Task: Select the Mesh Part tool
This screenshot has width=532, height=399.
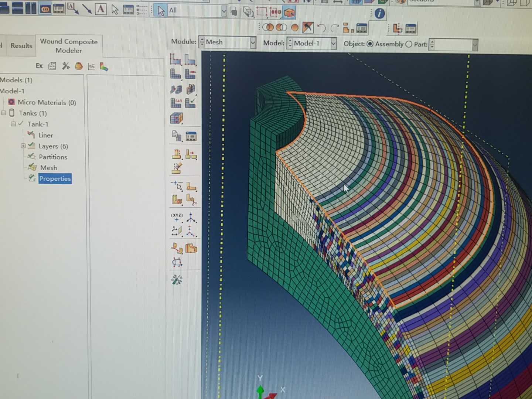Action: point(174,74)
